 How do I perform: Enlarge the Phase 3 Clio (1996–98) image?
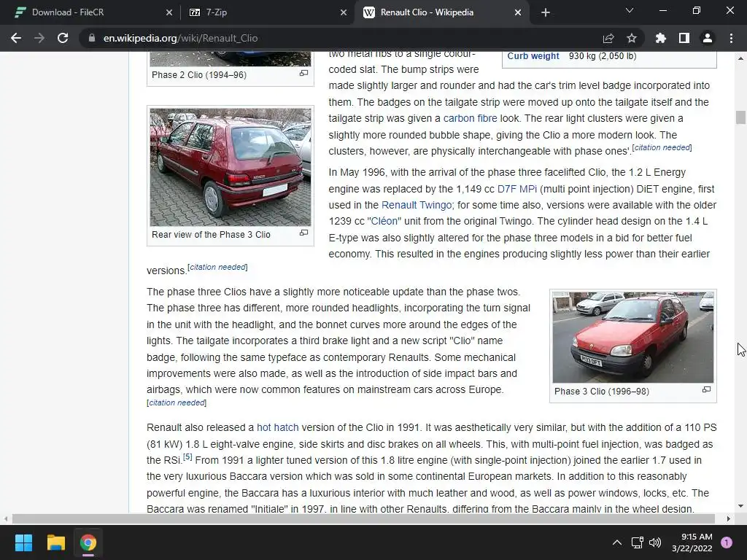(706, 389)
